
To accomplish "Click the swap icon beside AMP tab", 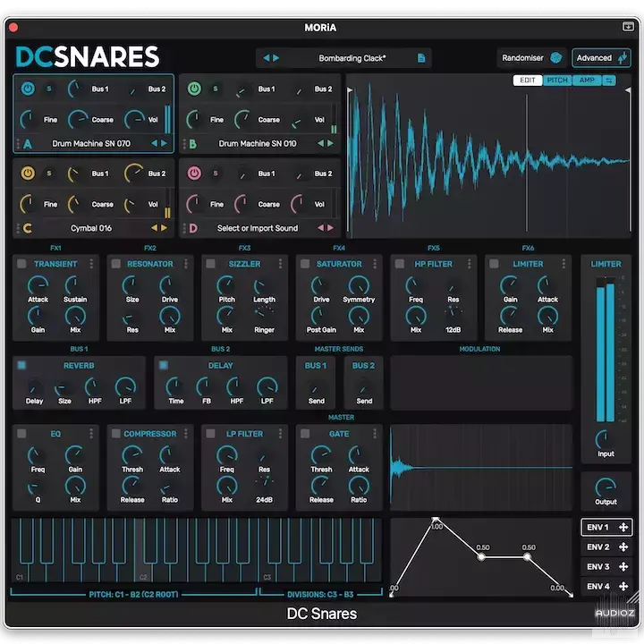I will (x=609, y=80).
